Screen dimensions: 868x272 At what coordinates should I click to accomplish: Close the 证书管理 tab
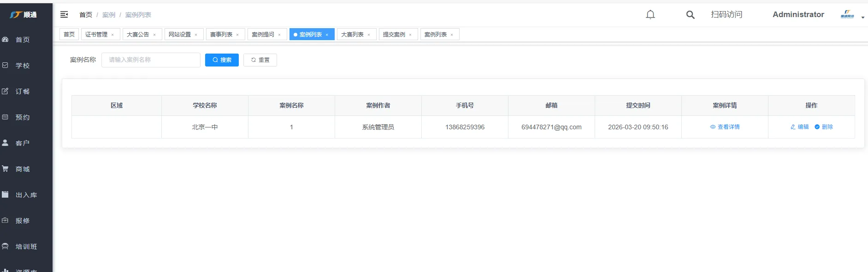[x=112, y=35]
